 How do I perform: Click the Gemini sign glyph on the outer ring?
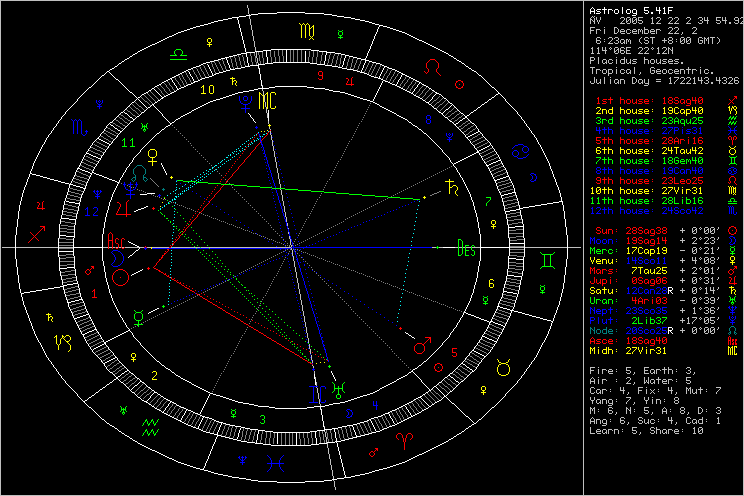click(550, 260)
